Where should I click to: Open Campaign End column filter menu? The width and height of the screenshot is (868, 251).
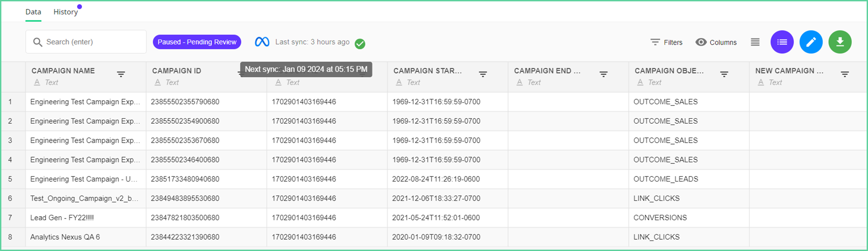[603, 74]
